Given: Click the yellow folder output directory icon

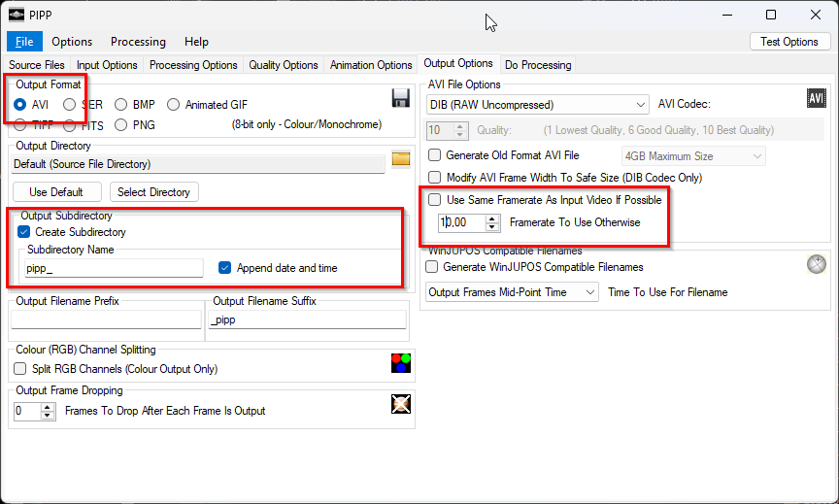Looking at the screenshot, I should (401, 158).
